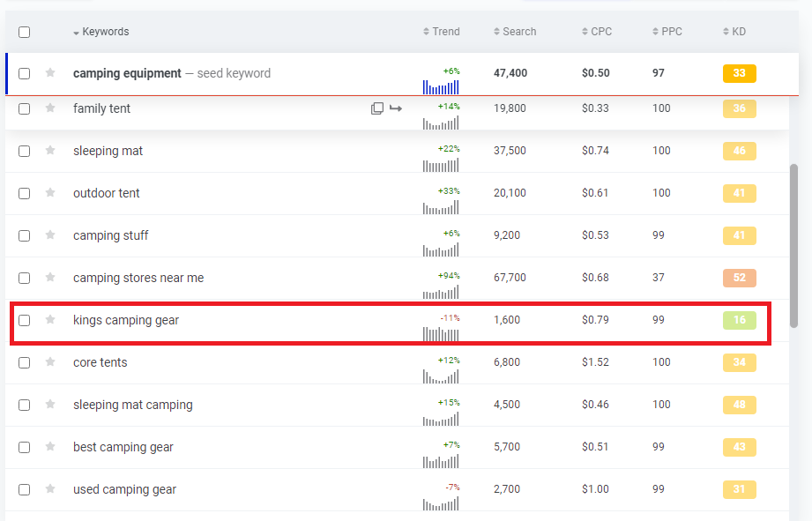
Task: Open the sleeping mat camping keyword
Action: 132,405
